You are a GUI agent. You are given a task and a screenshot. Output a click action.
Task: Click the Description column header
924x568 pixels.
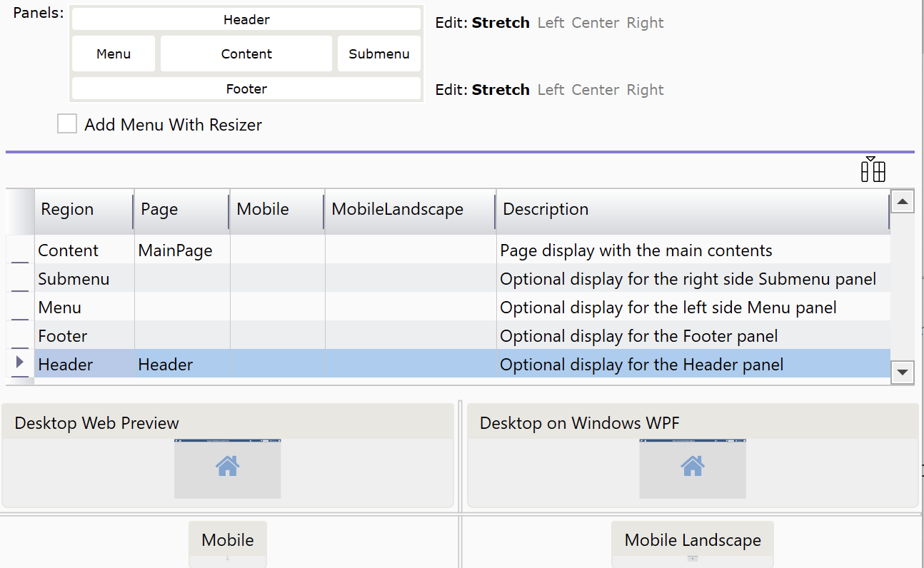click(x=546, y=210)
